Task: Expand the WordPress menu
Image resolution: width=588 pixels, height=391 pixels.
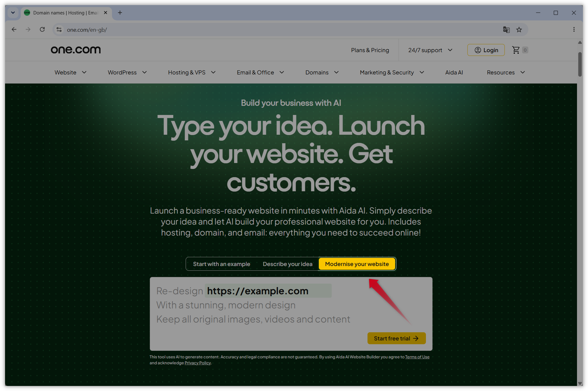Action: [x=128, y=73]
